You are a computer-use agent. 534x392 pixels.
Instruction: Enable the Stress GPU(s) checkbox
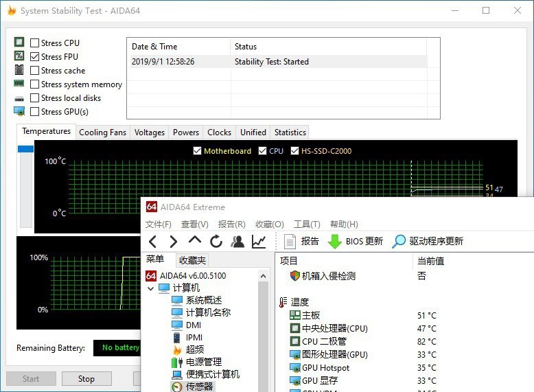coord(34,112)
